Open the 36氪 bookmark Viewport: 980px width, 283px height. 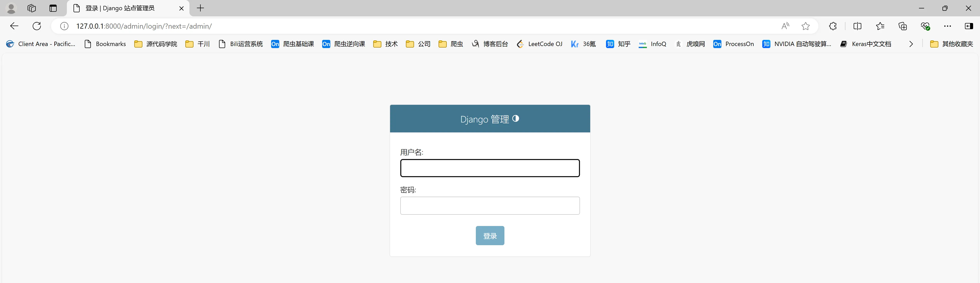tap(584, 44)
